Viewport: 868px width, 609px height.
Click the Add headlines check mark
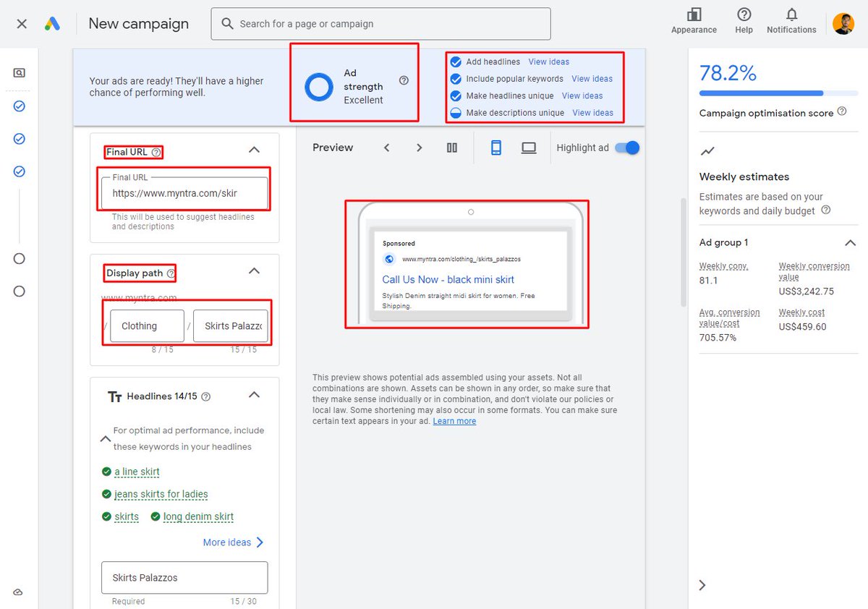(456, 61)
